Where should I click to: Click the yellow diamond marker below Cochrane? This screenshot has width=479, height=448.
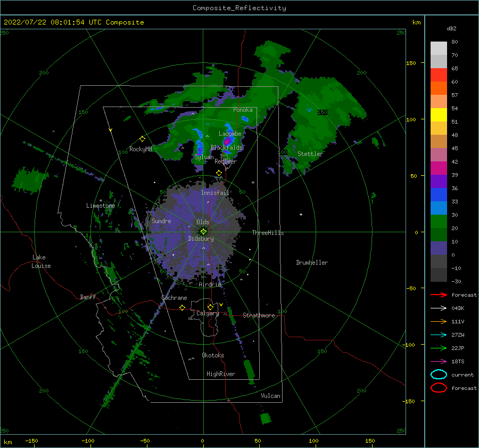coord(183,308)
